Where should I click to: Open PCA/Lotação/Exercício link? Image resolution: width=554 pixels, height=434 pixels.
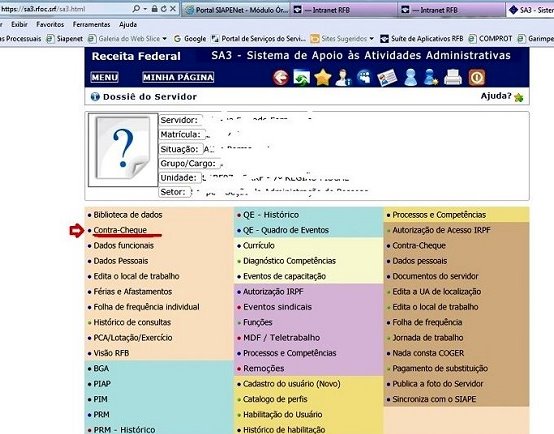pos(133,338)
